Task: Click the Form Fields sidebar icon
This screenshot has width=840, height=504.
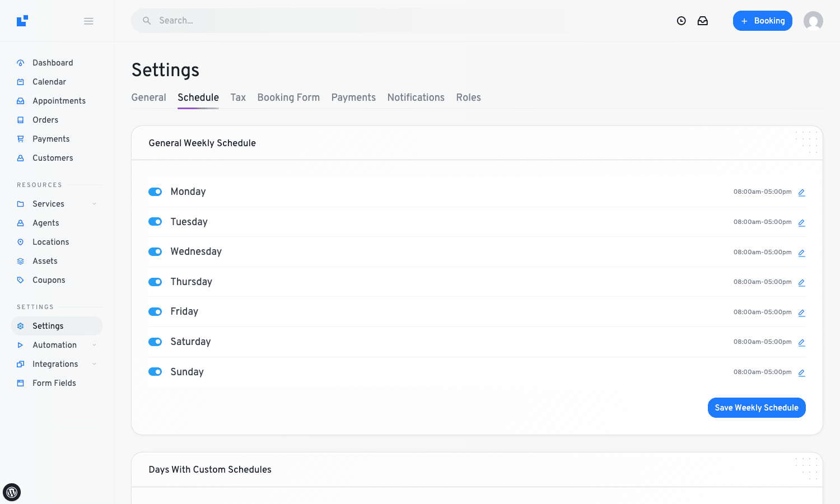Action: tap(21, 383)
